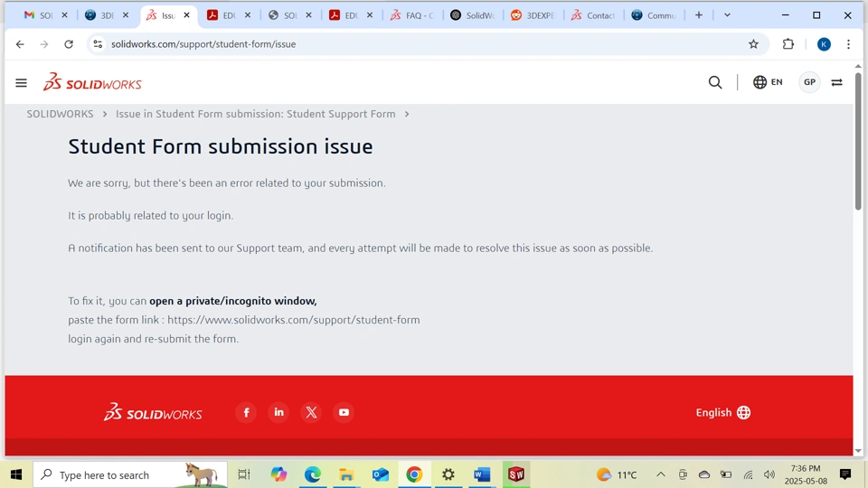This screenshot has width=868, height=488.
Task: Visit SOLIDWORKS YouTube channel
Action: pyautogui.click(x=344, y=412)
